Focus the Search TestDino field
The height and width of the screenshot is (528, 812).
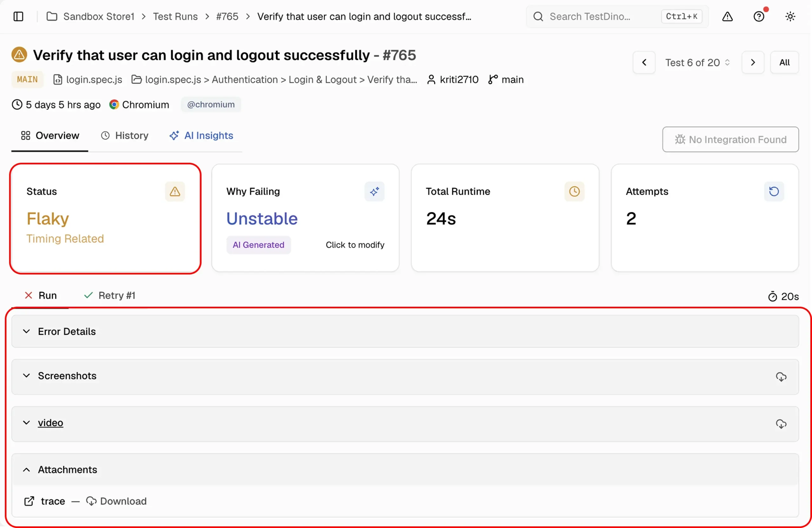[617, 16]
